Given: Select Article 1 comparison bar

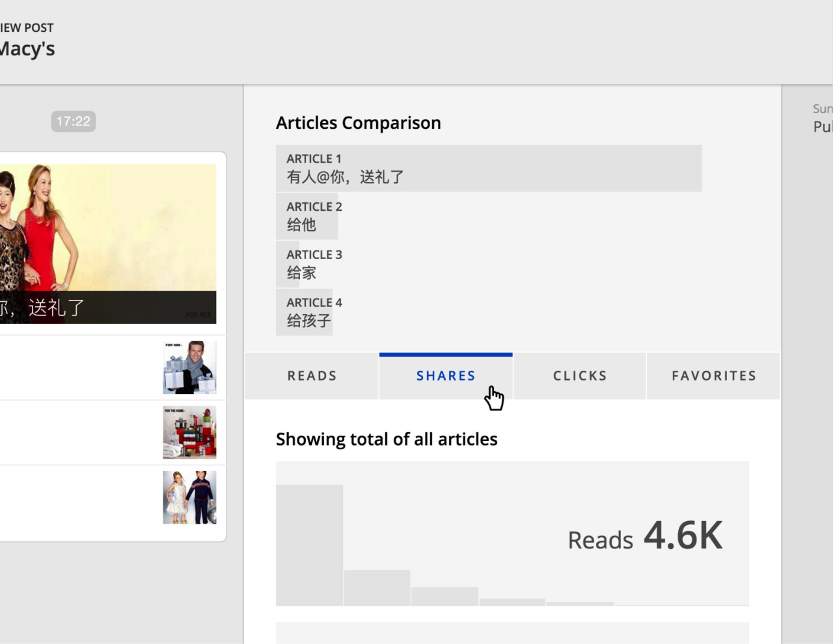Looking at the screenshot, I should [x=489, y=168].
